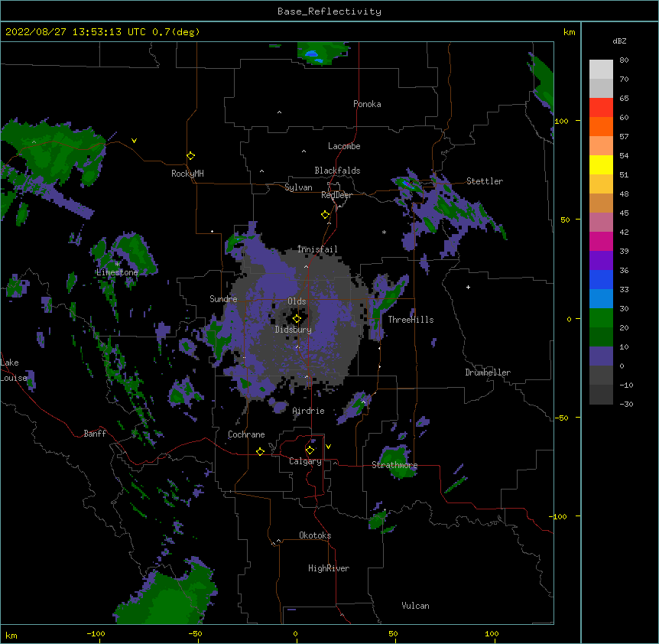The width and height of the screenshot is (659, 644).
Task: Click the Sundre label
Action: [223, 299]
